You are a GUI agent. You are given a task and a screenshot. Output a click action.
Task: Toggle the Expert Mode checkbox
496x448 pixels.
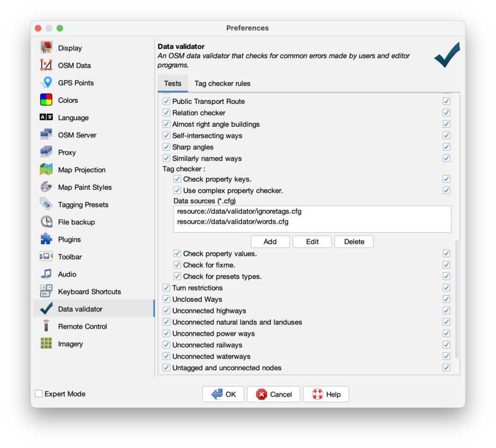point(39,394)
